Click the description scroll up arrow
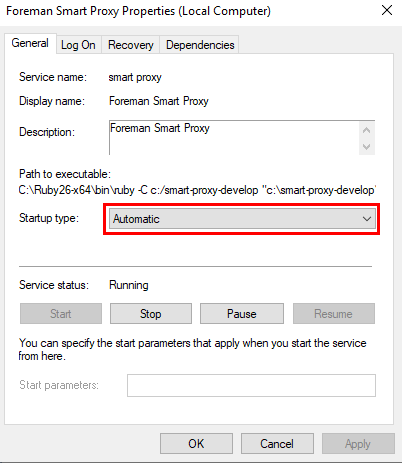This screenshot has width=402, height=463. 367,130
